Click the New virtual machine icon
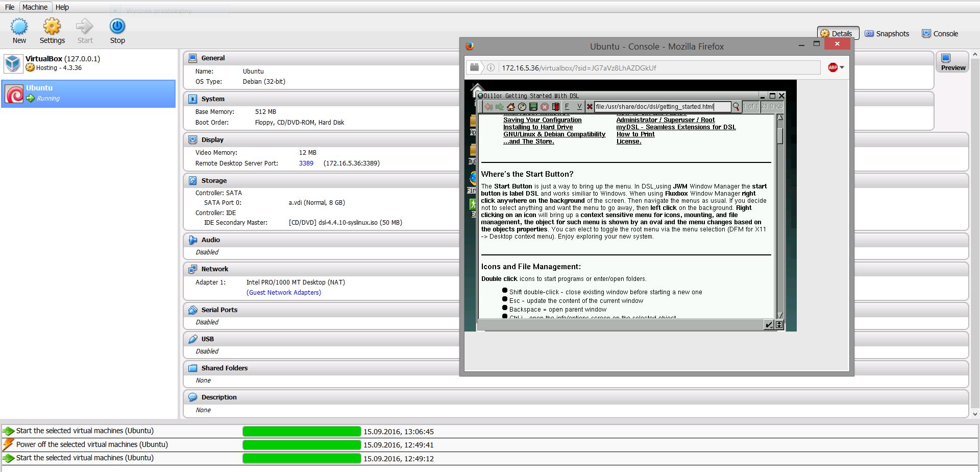 tap(19, 26)
